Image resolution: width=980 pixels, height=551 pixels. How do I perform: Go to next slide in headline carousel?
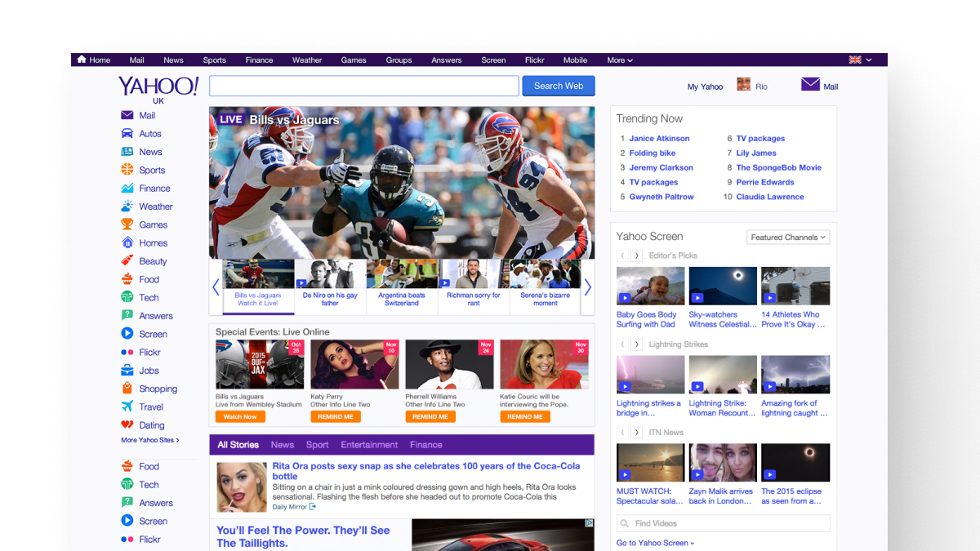pos(587,287)
